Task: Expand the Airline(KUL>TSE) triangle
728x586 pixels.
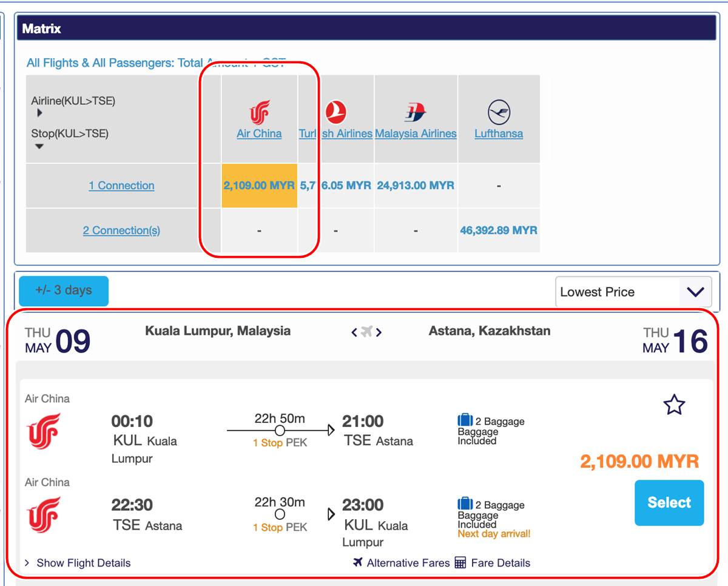Action: tap(39, 113)
